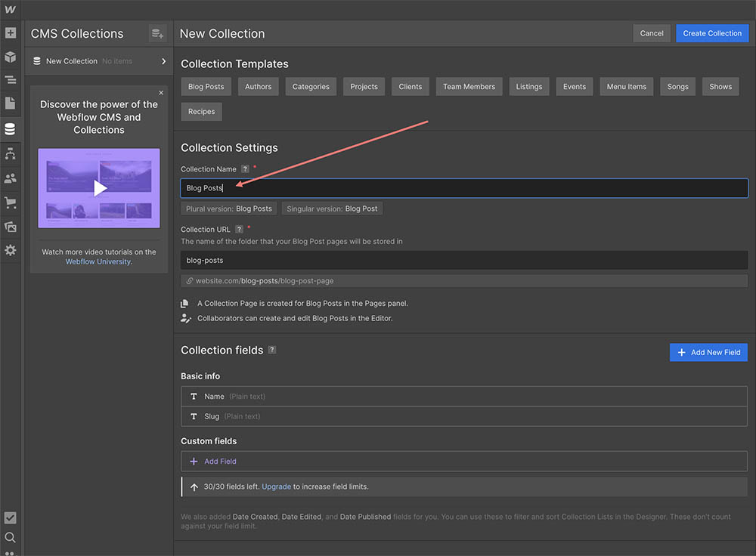This screenshot has width=756, height=556.
Task: Click Create Collection button
Action: coord(711,33)
